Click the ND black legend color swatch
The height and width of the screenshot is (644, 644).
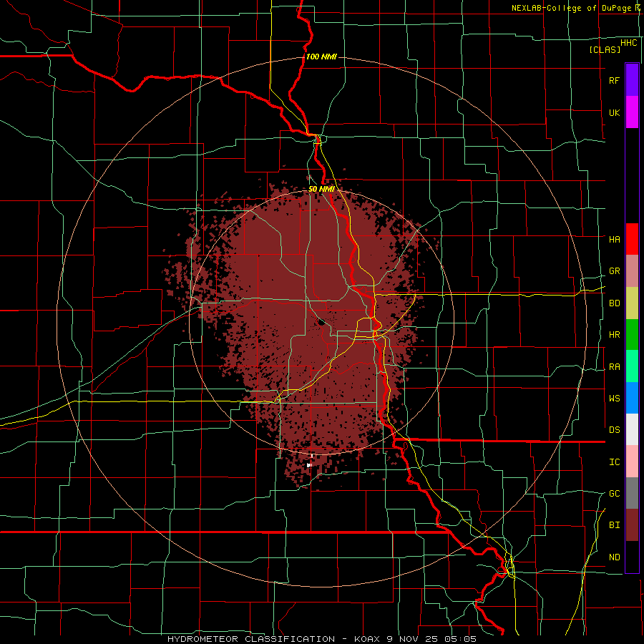click(x=632, y=557)
